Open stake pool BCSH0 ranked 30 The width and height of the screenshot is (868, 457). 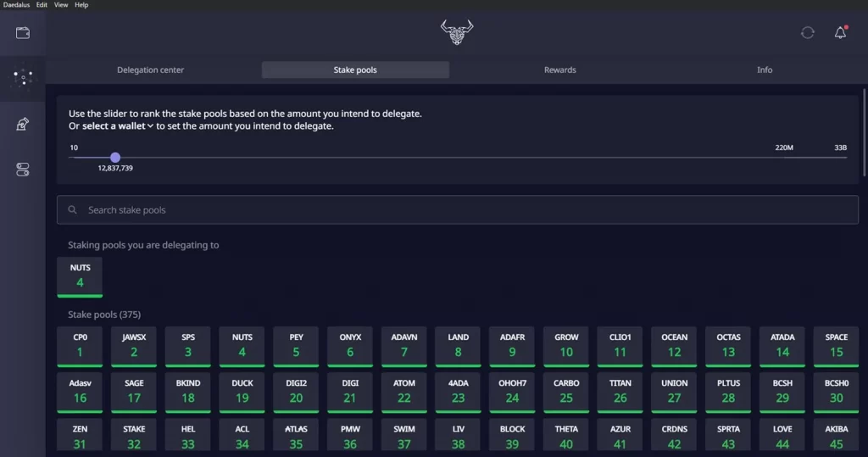pos(837,393)
